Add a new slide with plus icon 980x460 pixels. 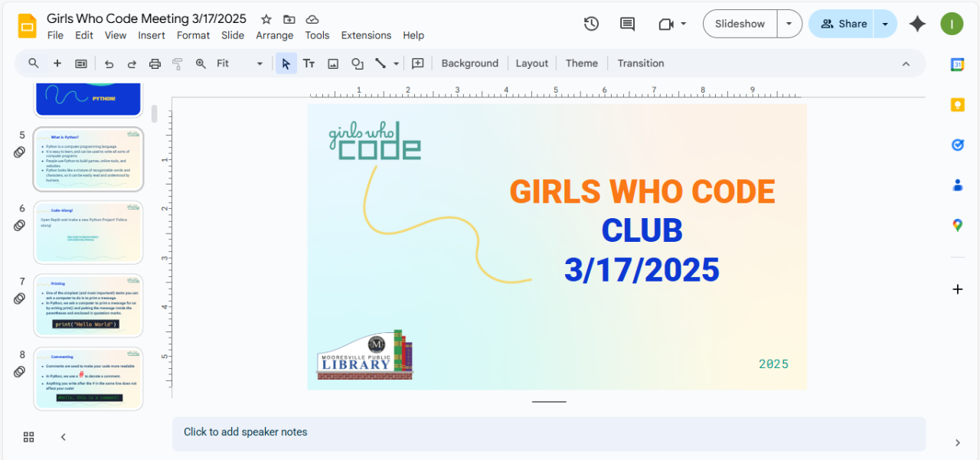pyautogui.click(x=57, y=64)
